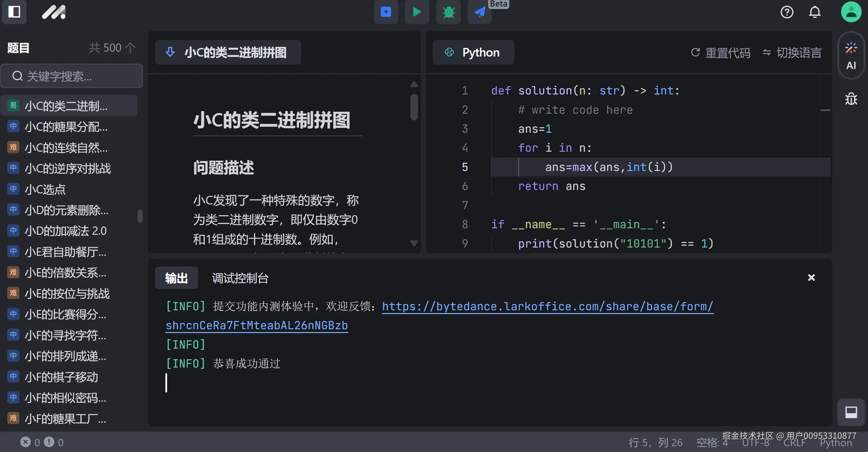
Task: Select problem 小C选点
Action: pos(69,189)
